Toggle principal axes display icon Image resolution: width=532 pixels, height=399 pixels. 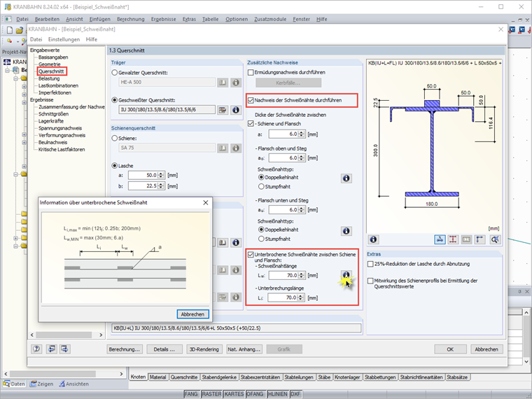(x=479, y=239)
